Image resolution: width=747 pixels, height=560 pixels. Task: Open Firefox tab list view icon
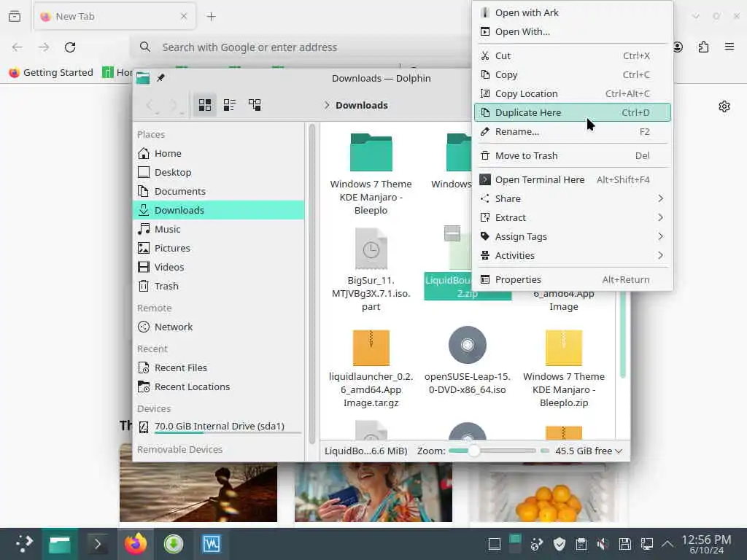[15, 16]
